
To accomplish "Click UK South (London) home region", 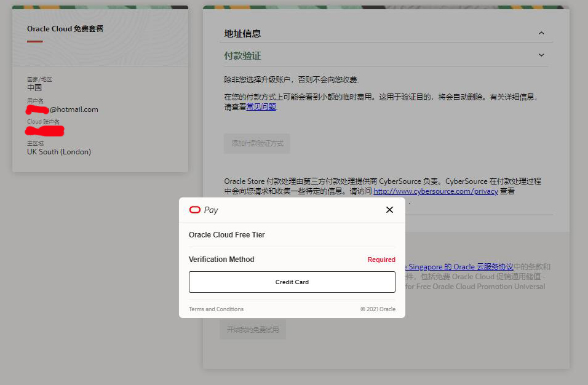I will tap(59, 152).
